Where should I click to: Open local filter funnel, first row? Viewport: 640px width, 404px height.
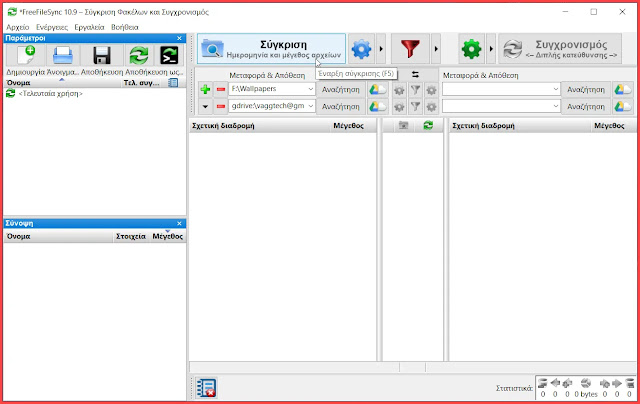pos(415,90)
